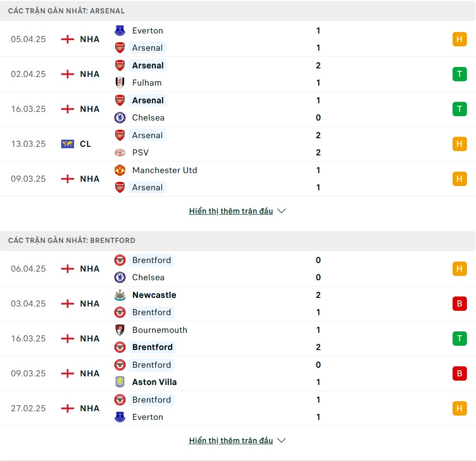The image size is (476, 461).
Task: Click the orange H badge for Everton-Arsenal
Action: click(460, 39)
